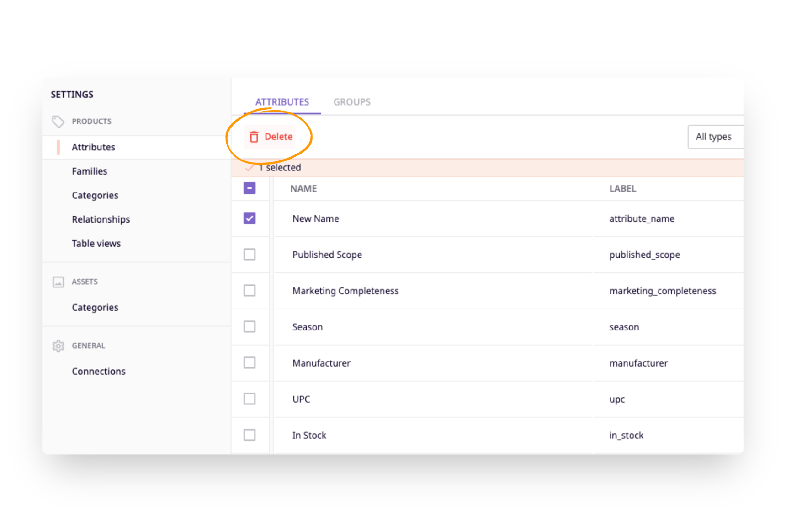Screen dimensions: 786x532
Task: Switch to the Groups tab
Action: tap(352, 102)
